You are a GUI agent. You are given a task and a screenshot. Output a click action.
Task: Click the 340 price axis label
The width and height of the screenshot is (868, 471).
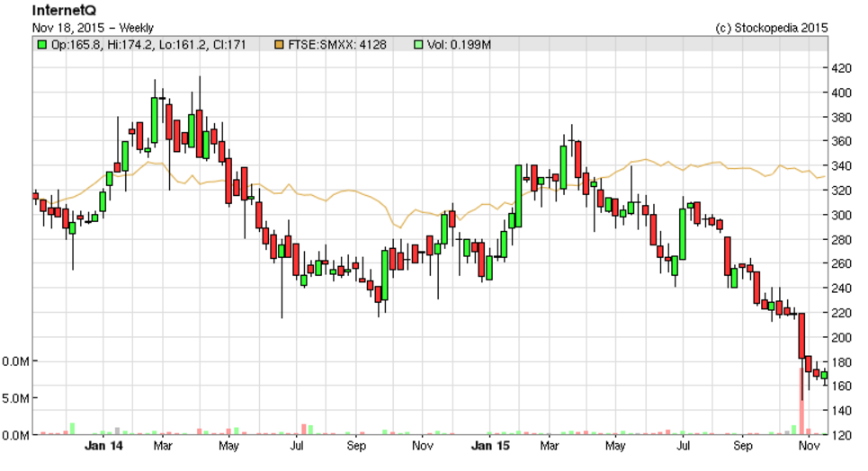point(841,165)
